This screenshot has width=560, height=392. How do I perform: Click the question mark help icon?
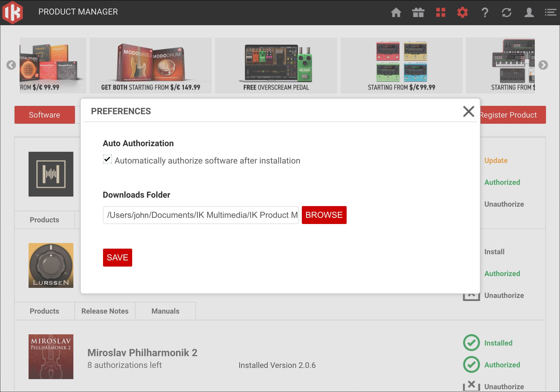(485, 12)
